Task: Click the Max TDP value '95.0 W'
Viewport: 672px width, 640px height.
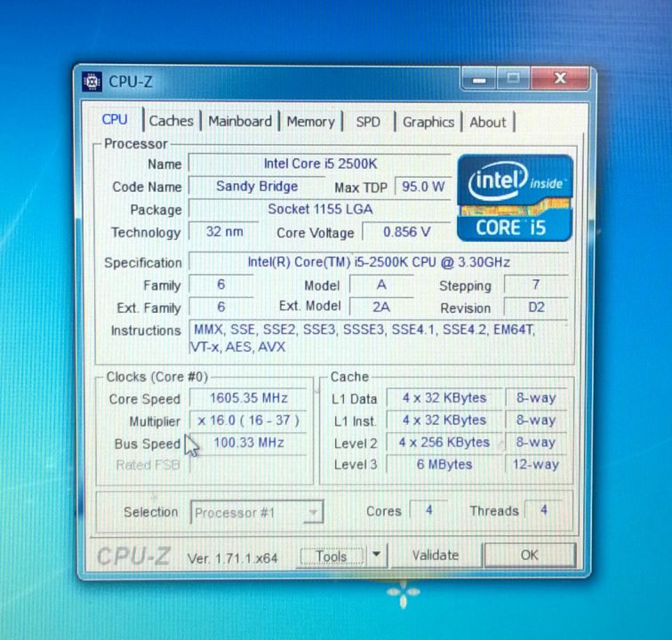Action: [423, 187]
